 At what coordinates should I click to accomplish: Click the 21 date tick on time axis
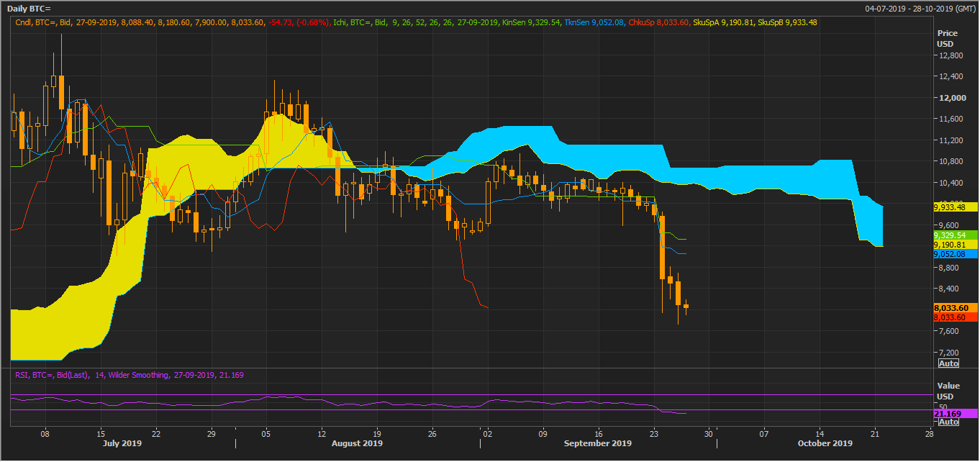(x=875, y=434)
